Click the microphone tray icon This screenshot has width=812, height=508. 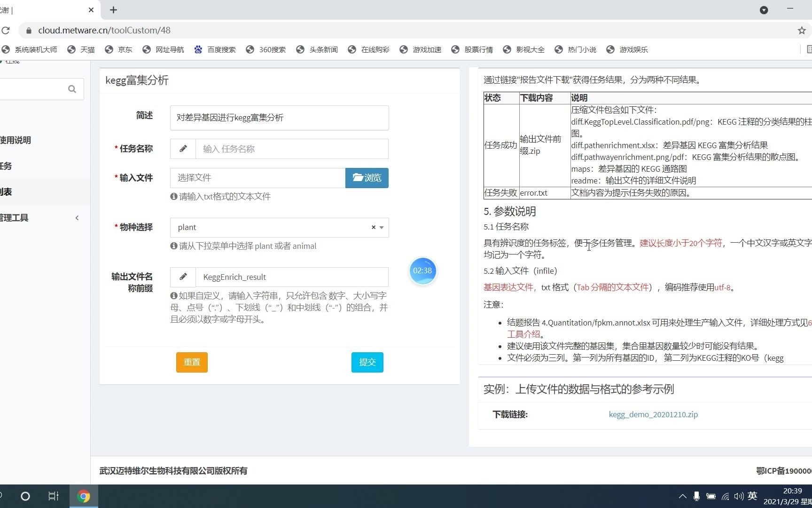[x=696, y=496]
